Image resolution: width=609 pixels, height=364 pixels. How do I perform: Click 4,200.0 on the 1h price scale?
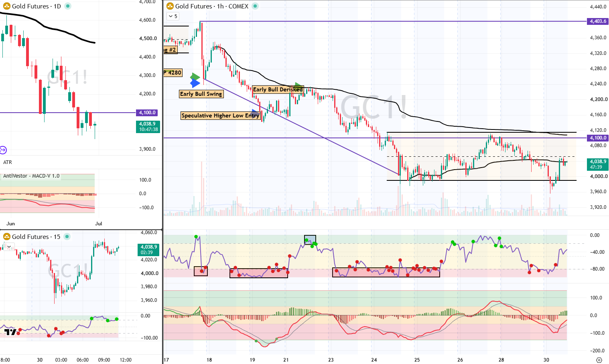point(599,99)
